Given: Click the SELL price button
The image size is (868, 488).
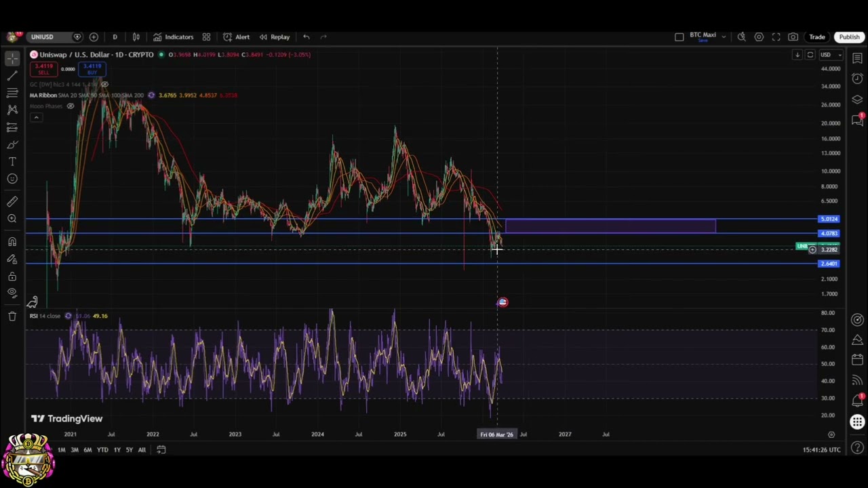Looking at the screenshot, I should pos(44,69).
